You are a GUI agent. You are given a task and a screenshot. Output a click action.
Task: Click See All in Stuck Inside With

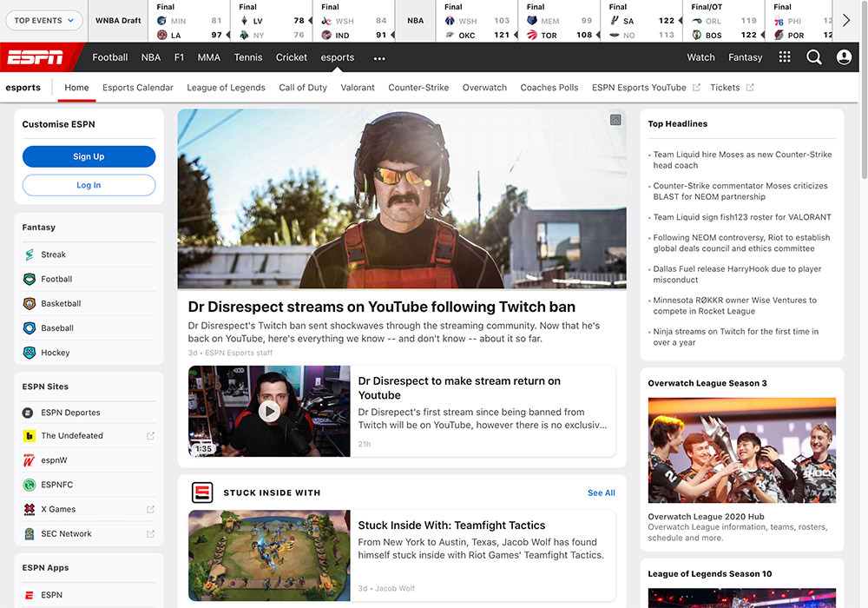point(602,492)
